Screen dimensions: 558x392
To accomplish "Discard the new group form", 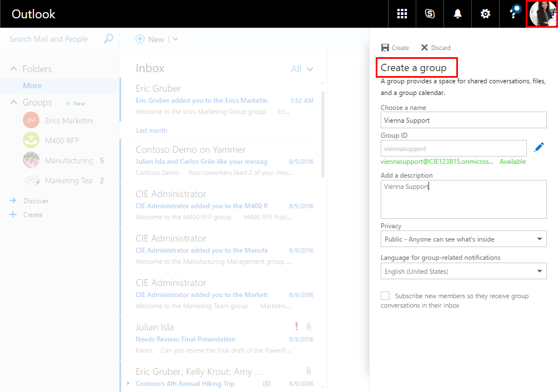I will click(x=436, y=48).
